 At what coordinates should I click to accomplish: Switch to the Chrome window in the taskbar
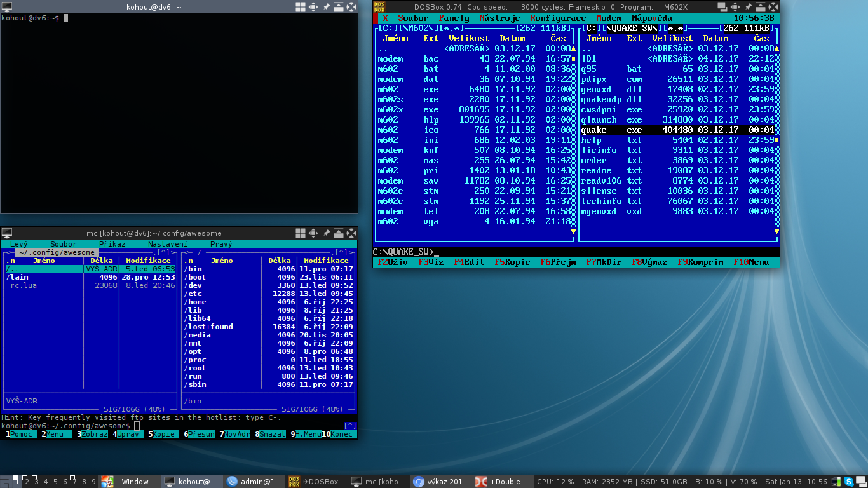441,482
